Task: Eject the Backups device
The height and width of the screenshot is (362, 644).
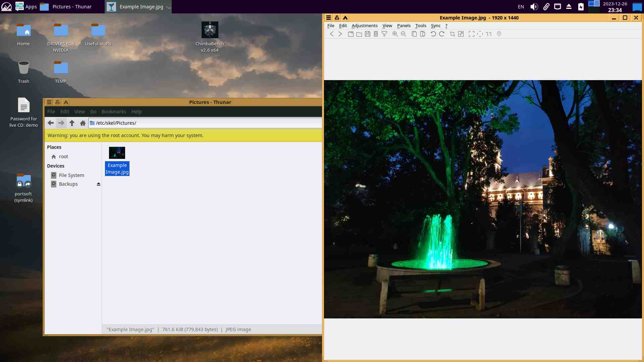Action: (99, 184)
